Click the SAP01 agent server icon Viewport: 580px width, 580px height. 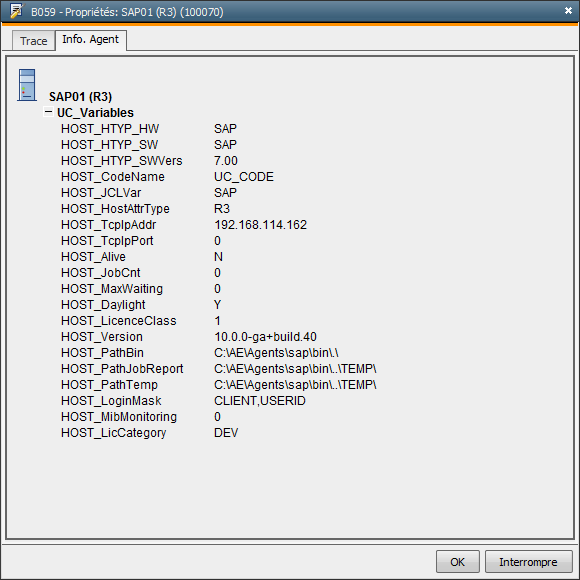[27, 85]
